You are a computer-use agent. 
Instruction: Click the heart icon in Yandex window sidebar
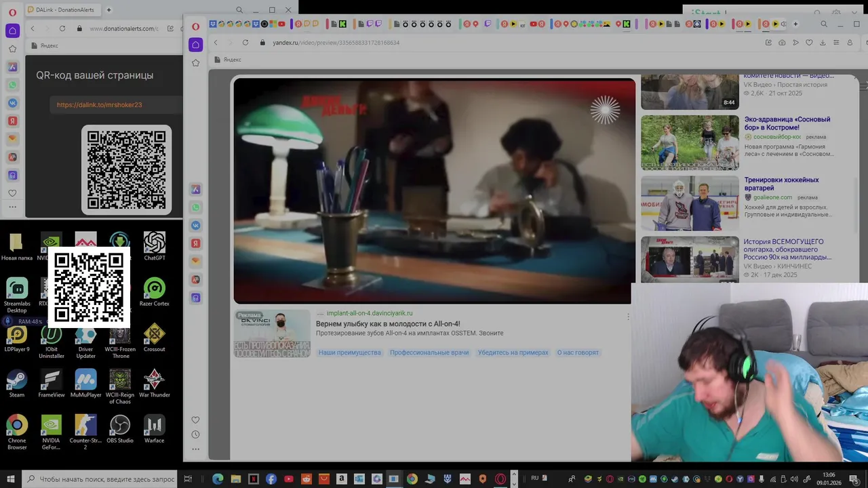[195, 420]
